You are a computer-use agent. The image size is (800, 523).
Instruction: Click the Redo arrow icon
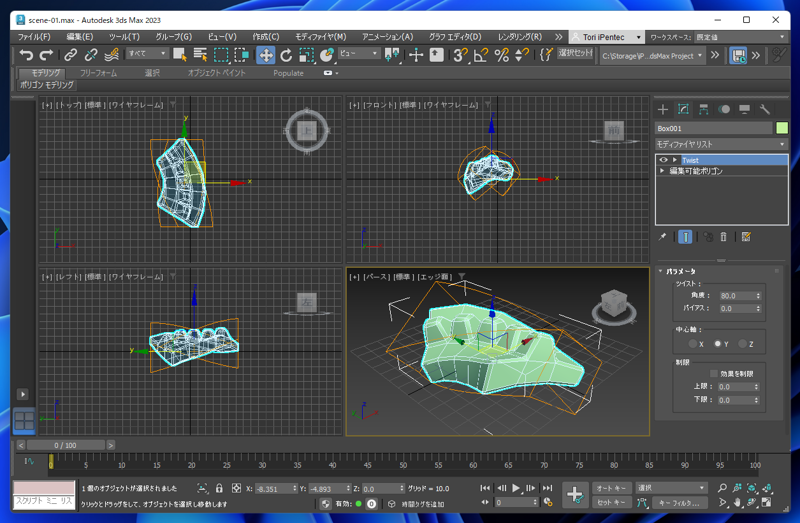pos(46,55)
